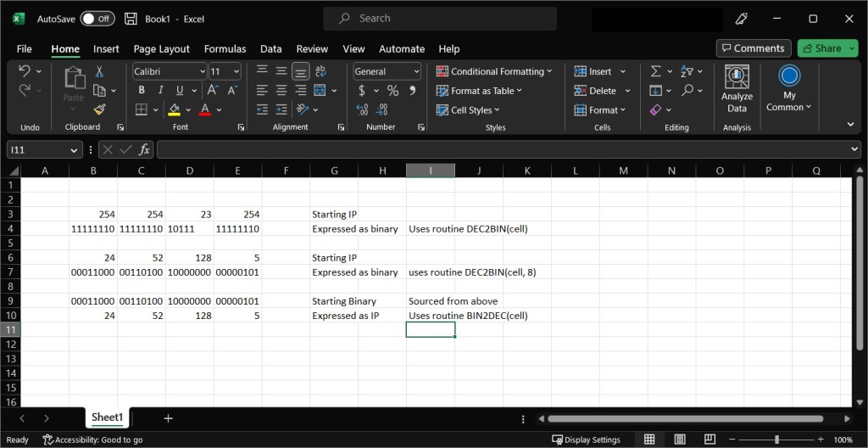This screenshot has width=868, height=448.
Task: Click the zoom slider in status bar
Action: pos(776,440)
